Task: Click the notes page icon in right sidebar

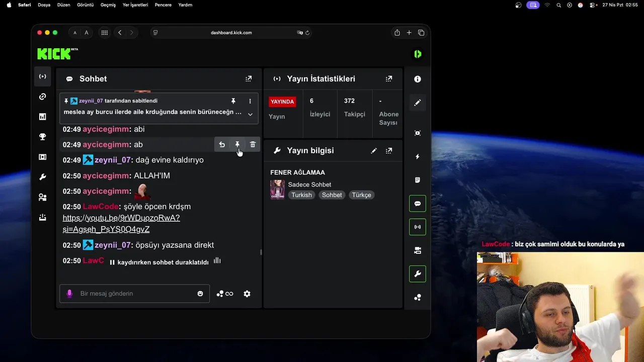Action: pyautogui.click(x=418, y=180)
